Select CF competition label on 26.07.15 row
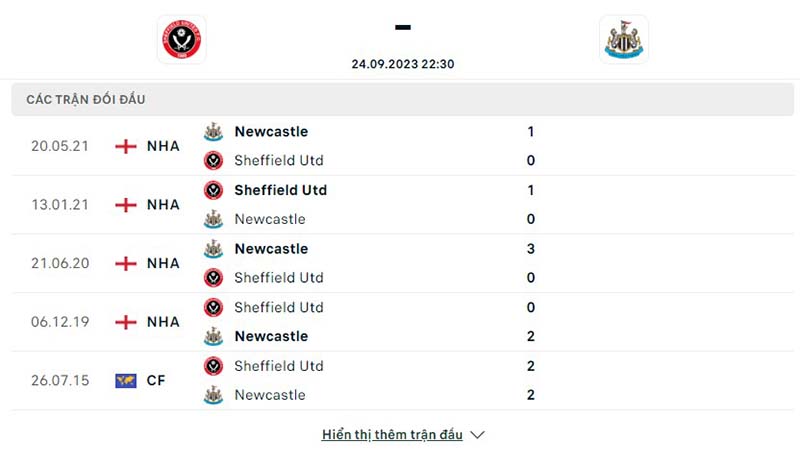The width and height of the screenshot is (800, 466). (x=156, y=381)
